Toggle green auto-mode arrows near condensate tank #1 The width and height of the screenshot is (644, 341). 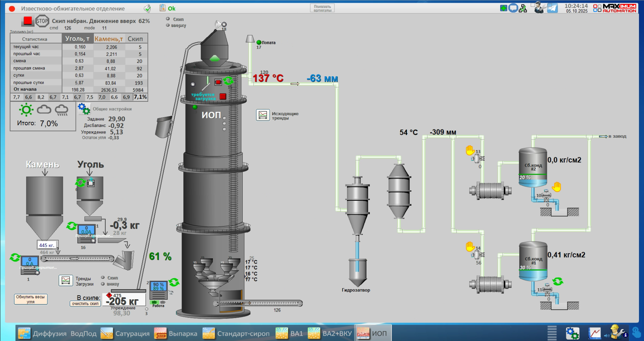coord(558,281)
